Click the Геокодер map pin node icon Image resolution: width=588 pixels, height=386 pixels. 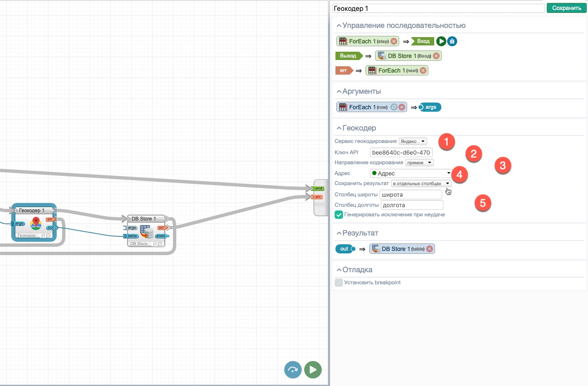pyautogui.click(x=36, y=223)
